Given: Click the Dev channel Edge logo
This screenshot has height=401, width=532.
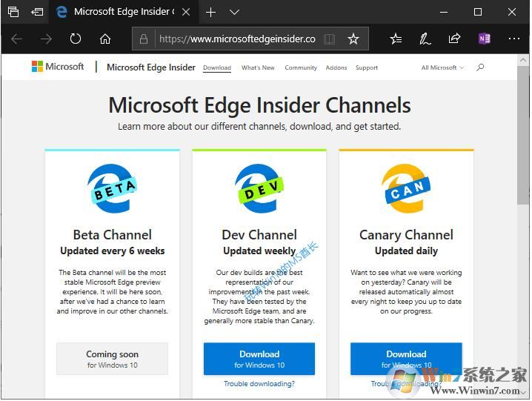Looking at the screenshot, I should [259, 188].
